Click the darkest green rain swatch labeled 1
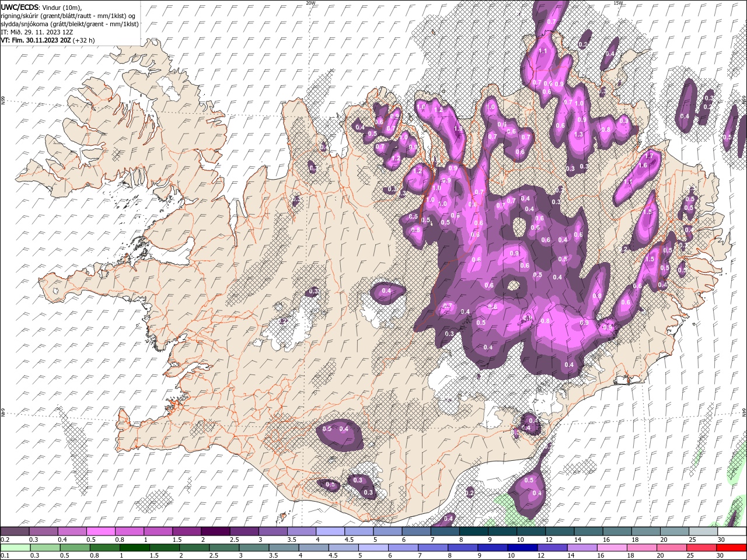Viewport: 747px width, 560px height. (x=134, y=548)
